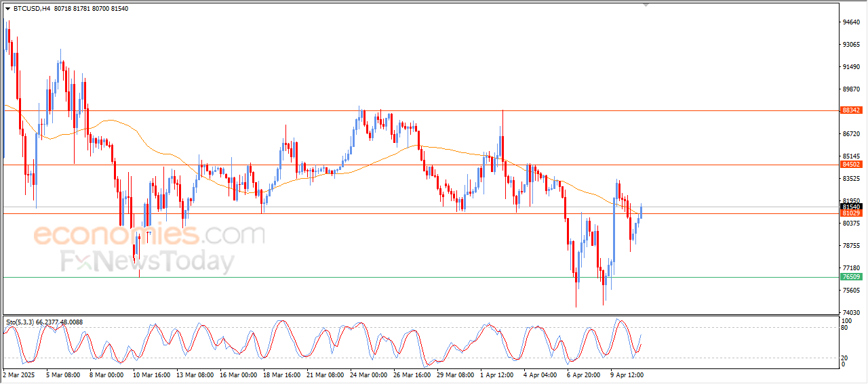Click the 94640 price axis value
The width and height of the screenshot is (868, 384).
pyautogui.click(x=851, y=22)
